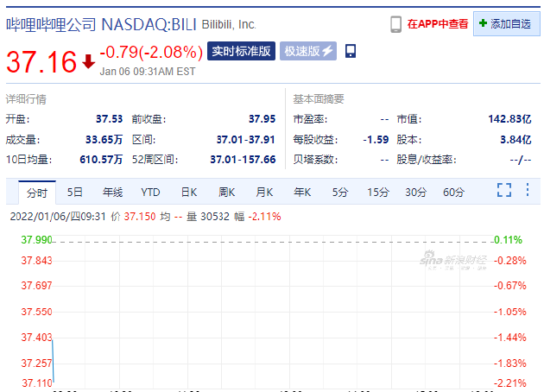Click the change value -0.79(-2.08%)
This screenshot has width=544, height=392.
(151, 52)
